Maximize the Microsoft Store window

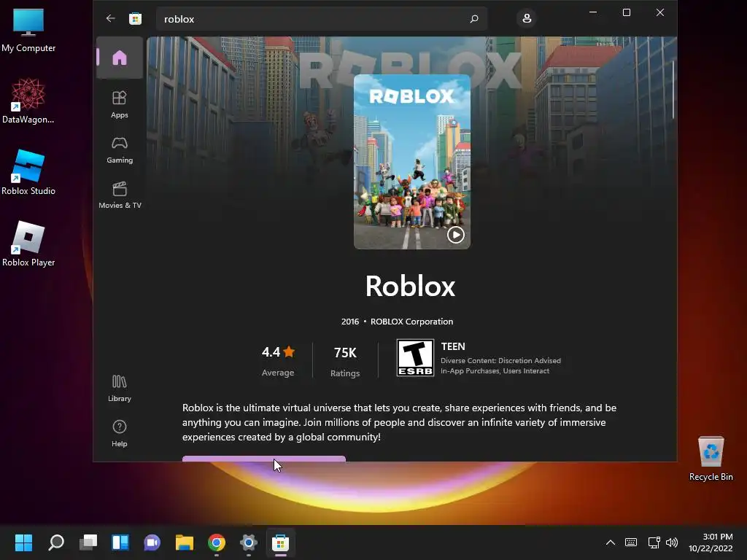[x=627, y=12]
